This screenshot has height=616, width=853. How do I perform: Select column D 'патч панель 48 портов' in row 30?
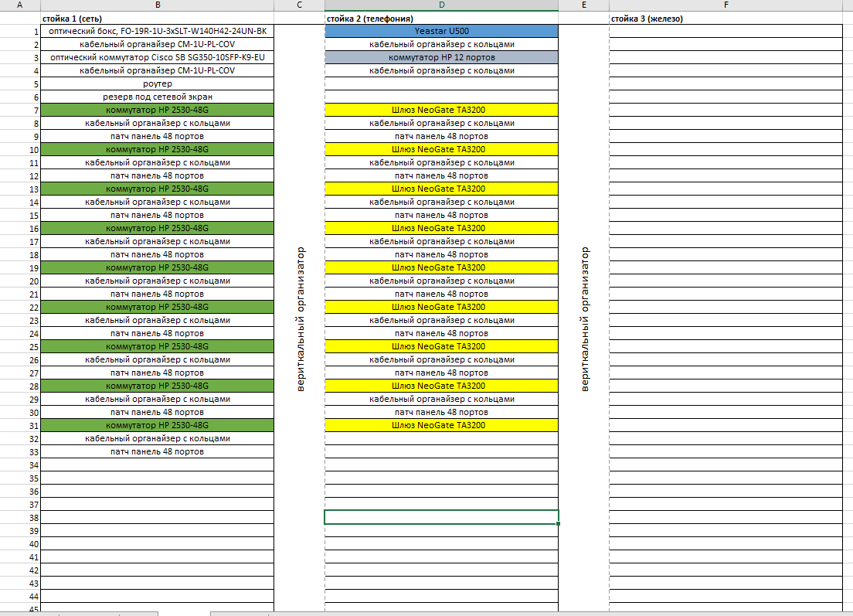pos(441,413)
